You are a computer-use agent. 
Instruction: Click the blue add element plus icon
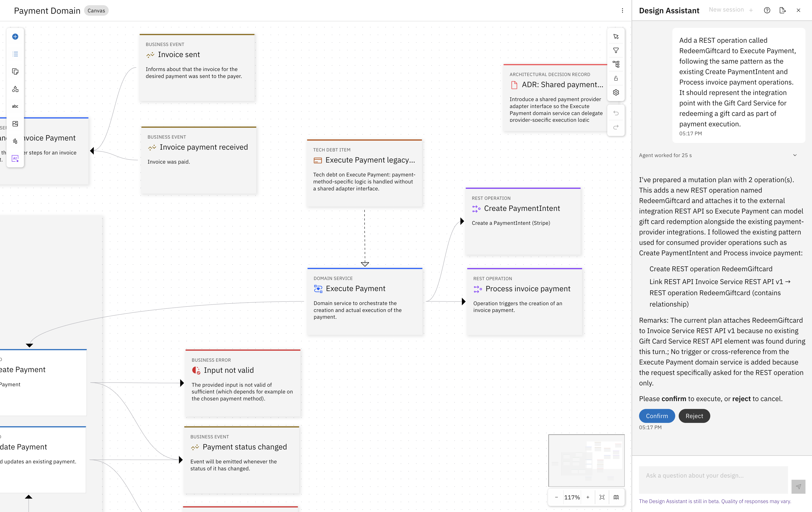15,36
